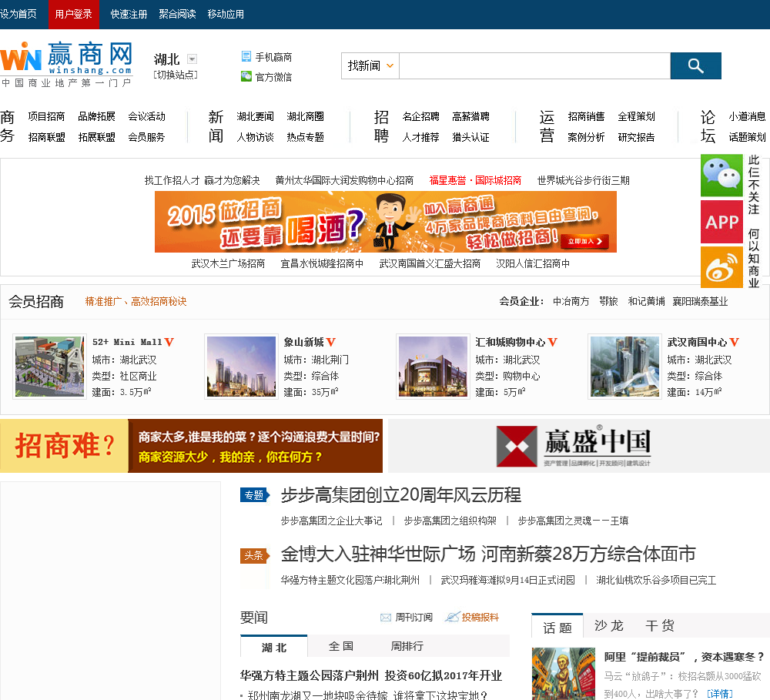Click 快速注册 in top bar
This screenshot has width=770, height=700.
tap(129, 14)
